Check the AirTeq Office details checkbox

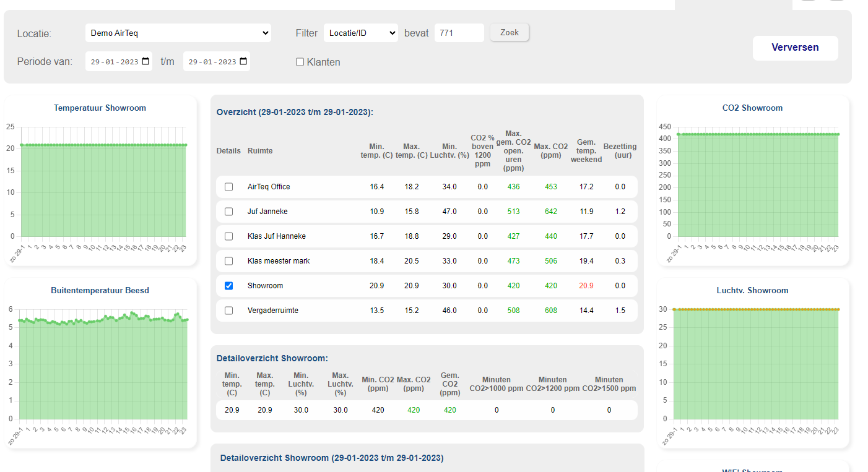coord(228,187)
